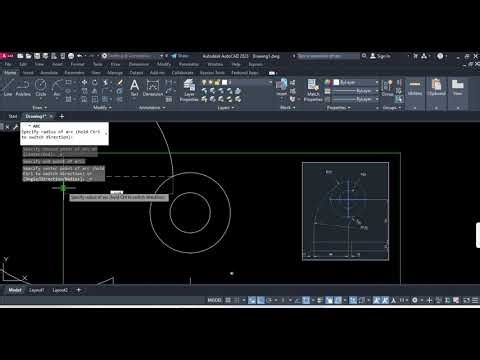Add new drawing tab with plus button
Image resolution: width=480 pixels, height=360 pixels.
[61, 116]
